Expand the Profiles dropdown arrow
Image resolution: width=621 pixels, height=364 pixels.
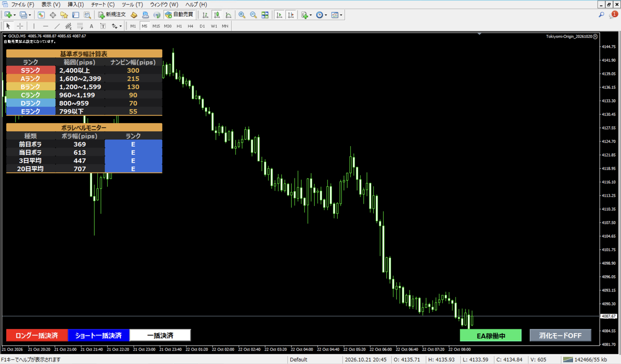point(30,15)
